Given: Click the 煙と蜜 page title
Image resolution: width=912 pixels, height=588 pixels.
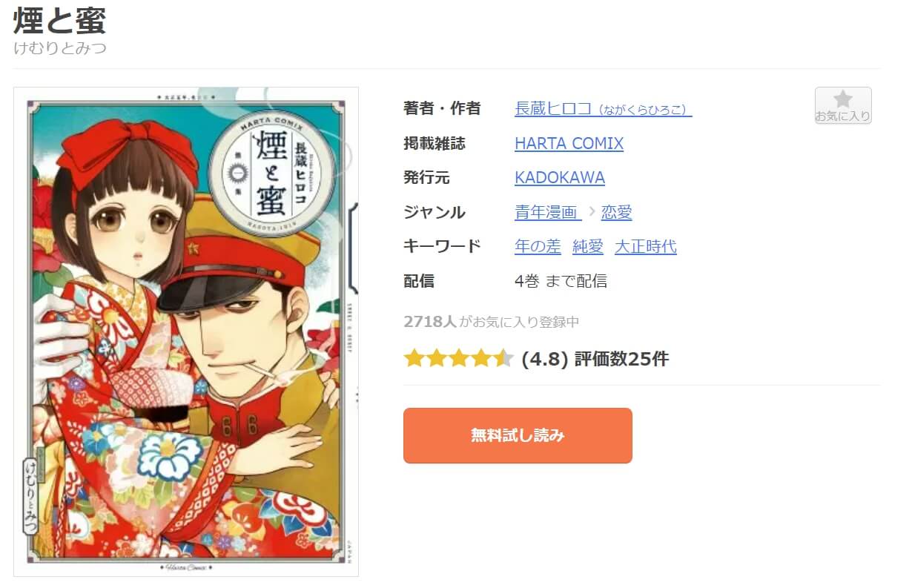Looking at the screenshot, I should tap(60, 20).
